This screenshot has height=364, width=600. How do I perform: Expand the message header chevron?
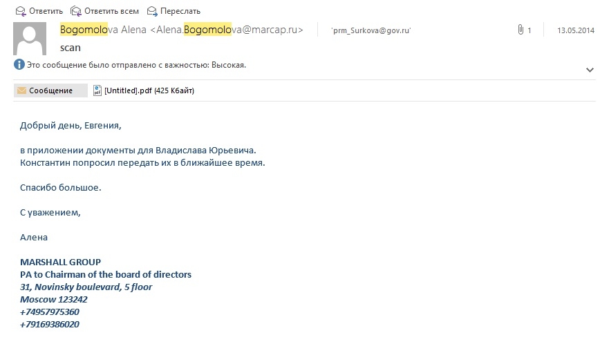click(x=590, y=70)
